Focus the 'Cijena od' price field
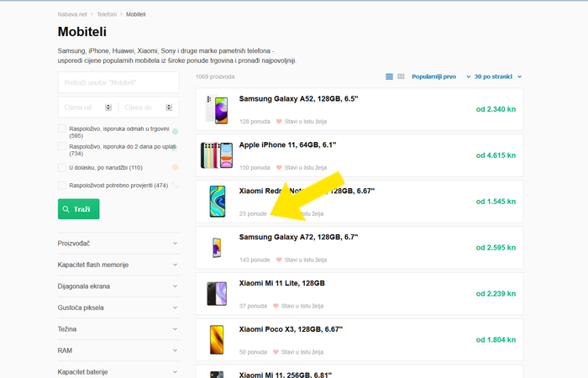Image resolution: width=588 pixels, height=378 pixels. (x=87, y=108)
